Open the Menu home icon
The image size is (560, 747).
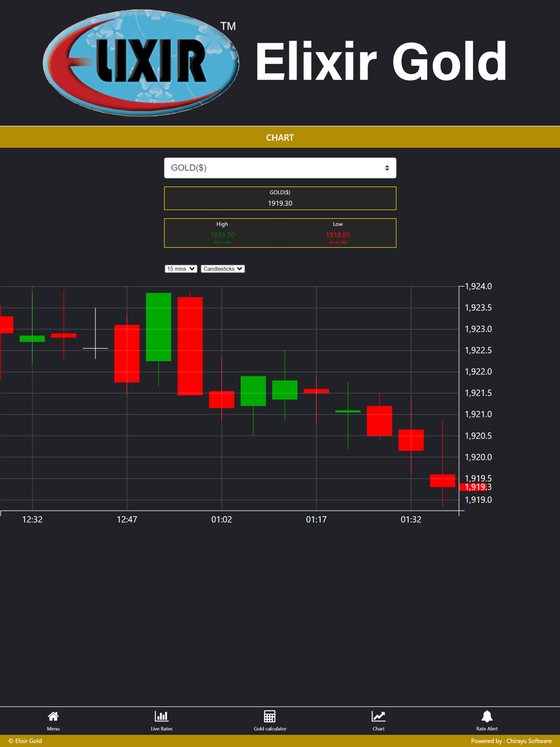pos(53,716)
